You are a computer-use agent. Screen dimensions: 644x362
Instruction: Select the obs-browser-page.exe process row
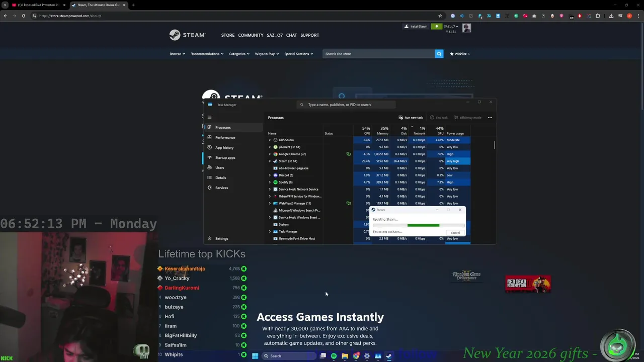pos(369,168)
